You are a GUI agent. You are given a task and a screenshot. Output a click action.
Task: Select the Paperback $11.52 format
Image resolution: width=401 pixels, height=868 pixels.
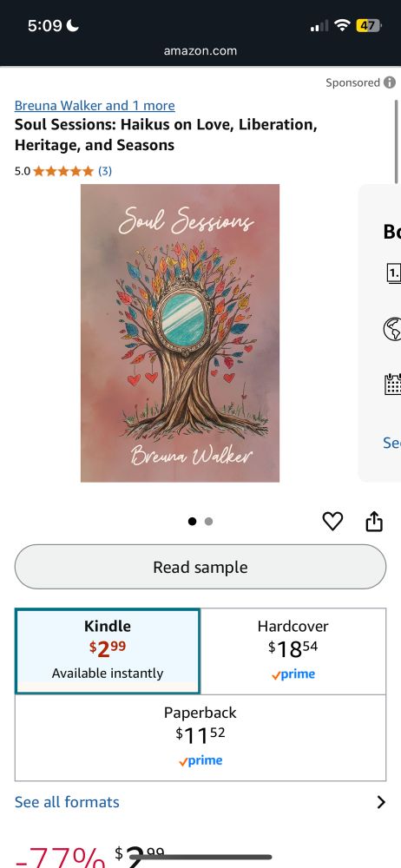(200, 737)
